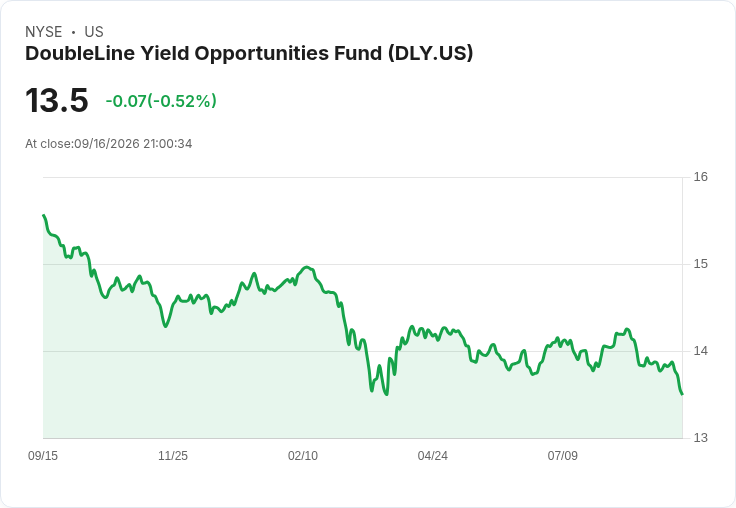Screen dimensions: 736x508
Task: Click the At close timestamp text
Action: click(108, 144)
